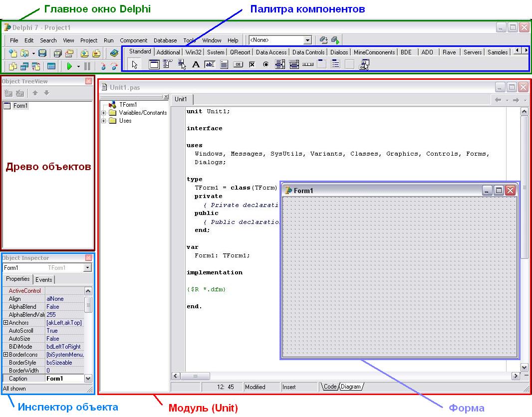Click the code editor horizontal scrollbar thumb
Viewport: 532px width, 417px height.
[x=195, y=376]
